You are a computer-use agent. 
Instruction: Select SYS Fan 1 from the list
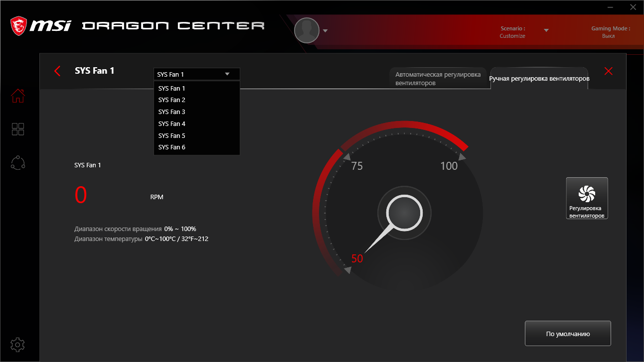click(197, 88)
